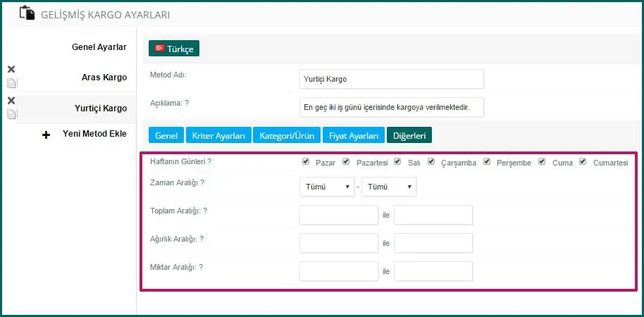Focus the first Ağırlık Aralığı field

pyautogui.click(x=339, y=243)
